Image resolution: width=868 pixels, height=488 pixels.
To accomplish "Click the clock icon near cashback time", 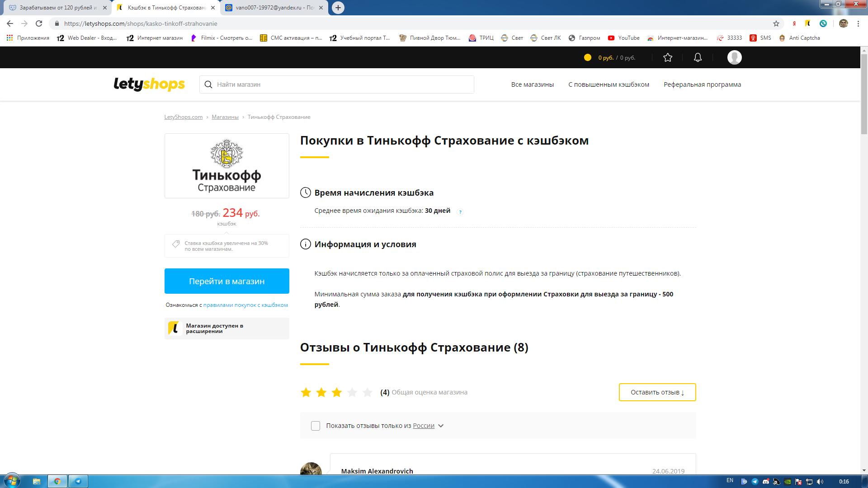I will 306,192.
